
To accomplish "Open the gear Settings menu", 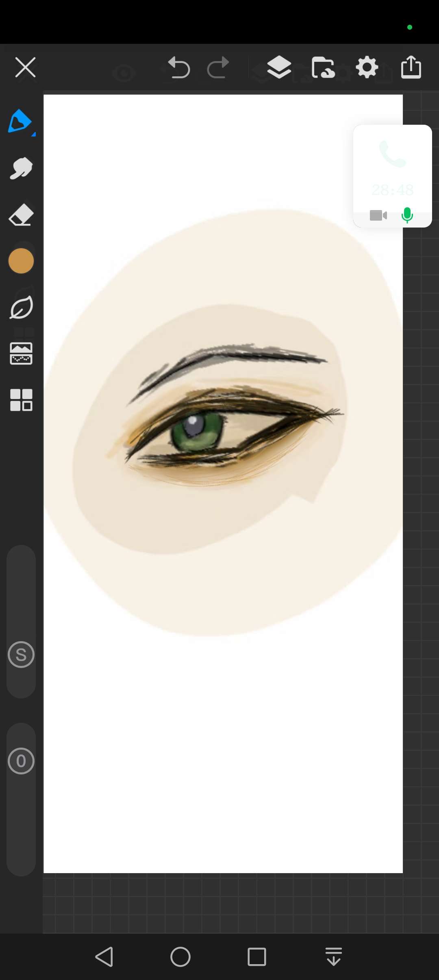I will pyautogui.click(x=367, y=67).
